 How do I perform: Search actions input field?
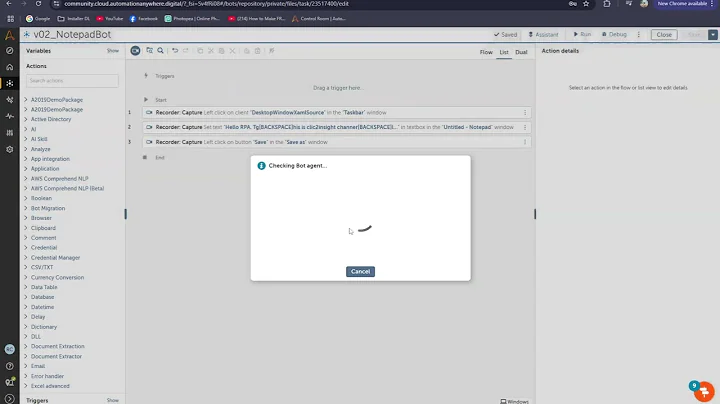point(72,81)
